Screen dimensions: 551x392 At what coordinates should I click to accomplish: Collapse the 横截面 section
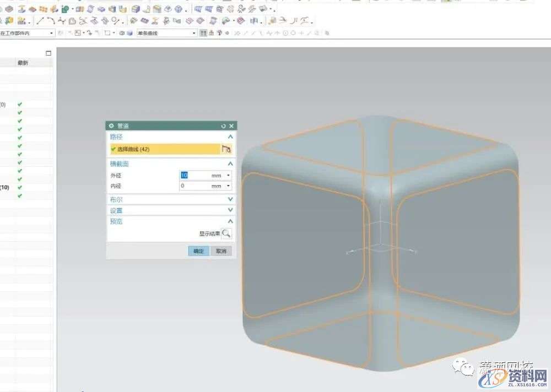230,164
